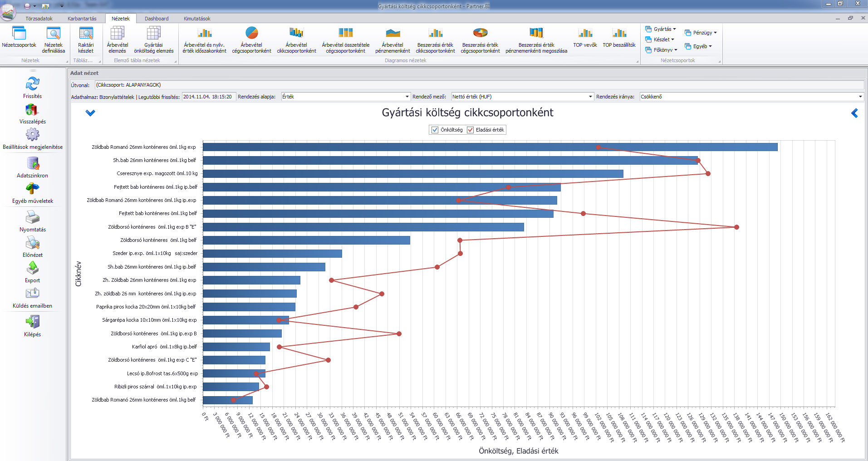Click the application orb button

click(8, 11)
